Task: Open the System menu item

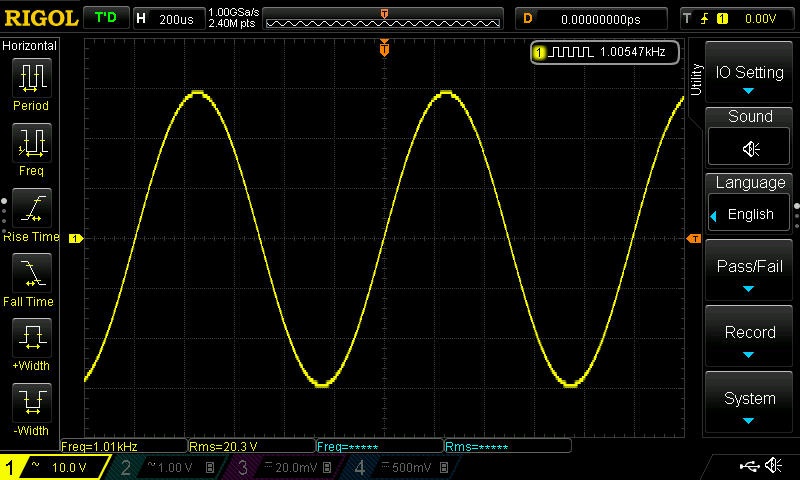Action: click(x=750, y=404)
